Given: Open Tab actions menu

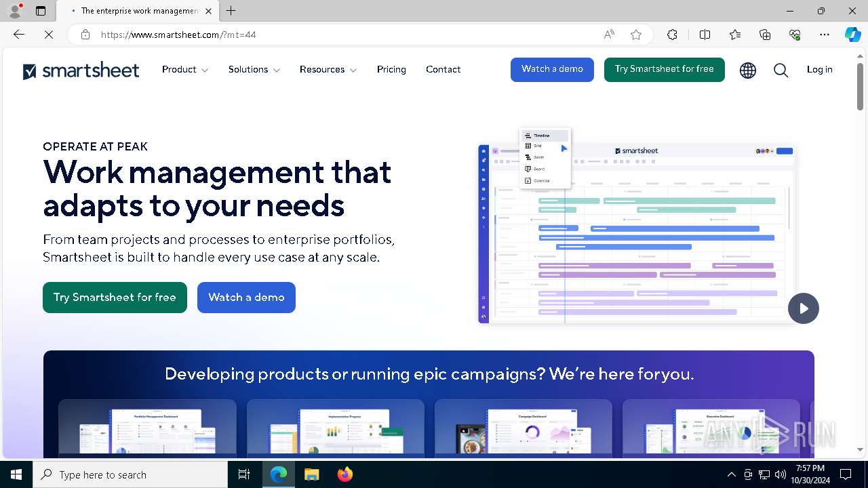Looking at the screenshot, I should 41,11.
